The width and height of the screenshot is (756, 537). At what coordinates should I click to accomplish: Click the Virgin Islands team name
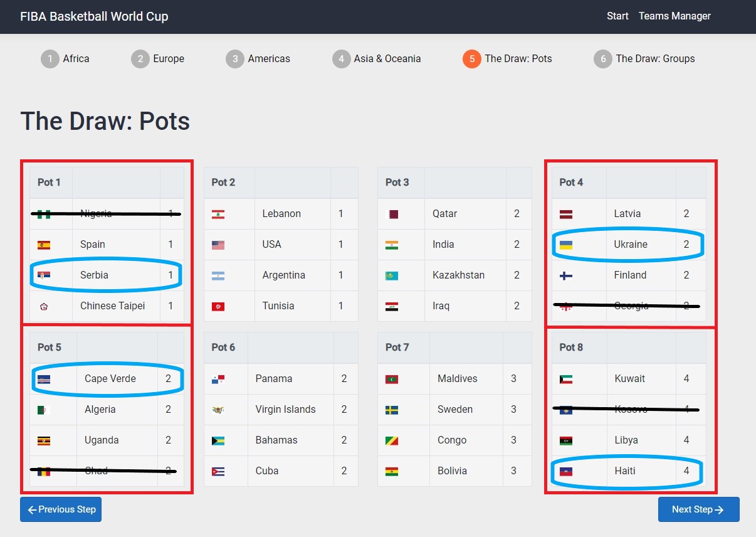pyautogui.click(x=286, y=410)
